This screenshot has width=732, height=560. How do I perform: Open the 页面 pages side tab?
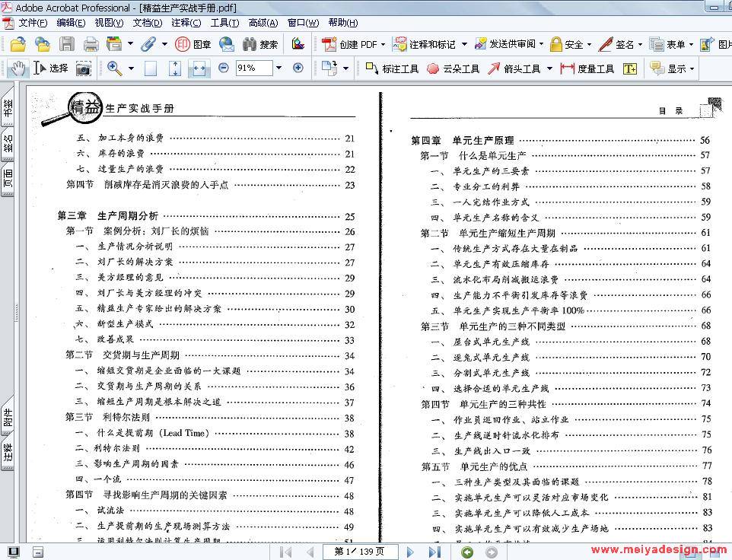[8, 178]
